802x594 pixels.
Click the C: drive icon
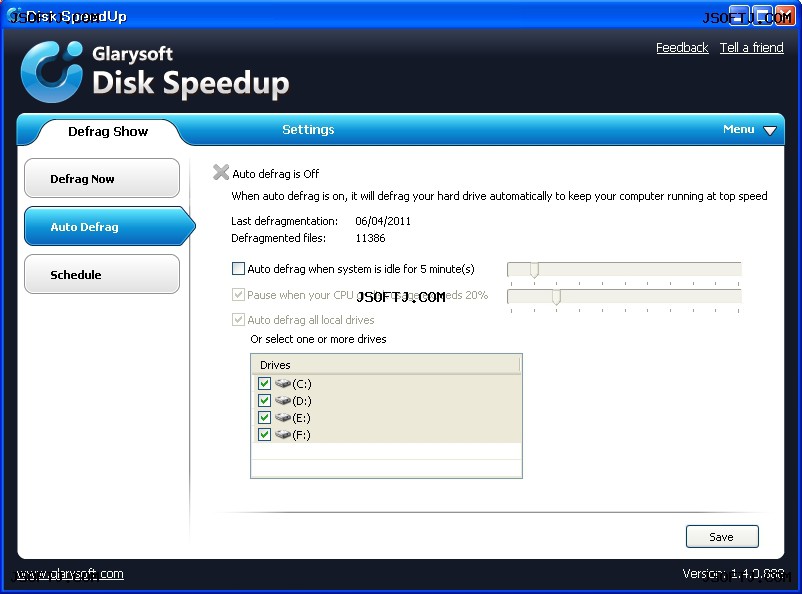coord(282,383)
